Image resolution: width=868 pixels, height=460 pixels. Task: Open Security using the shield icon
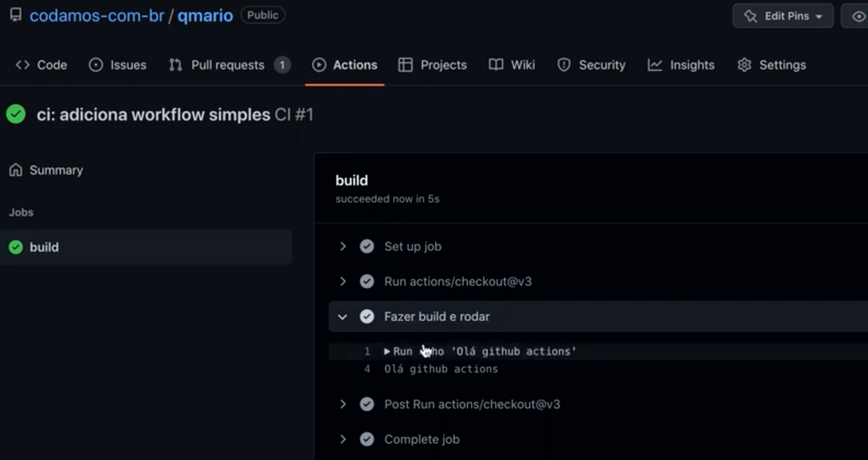564,65
